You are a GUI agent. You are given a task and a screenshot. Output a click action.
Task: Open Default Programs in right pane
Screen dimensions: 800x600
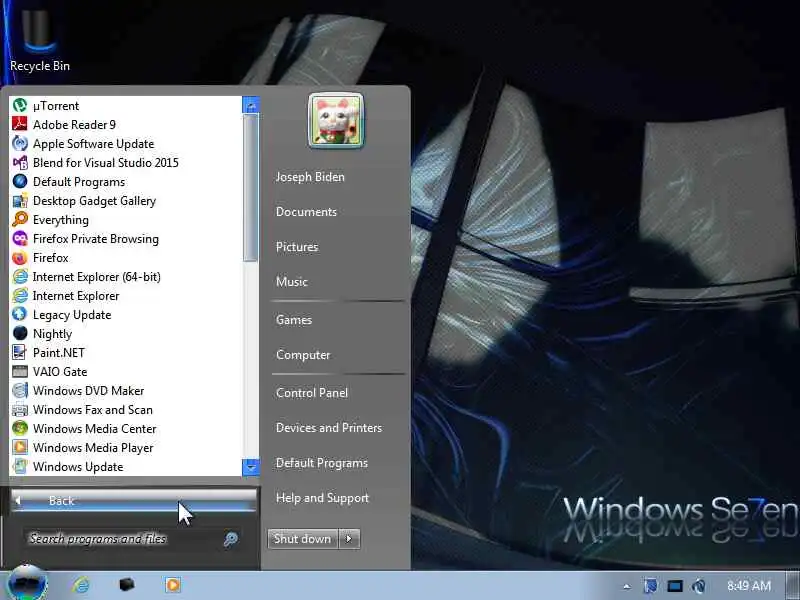pyautogui.click(x=322, y=463)
